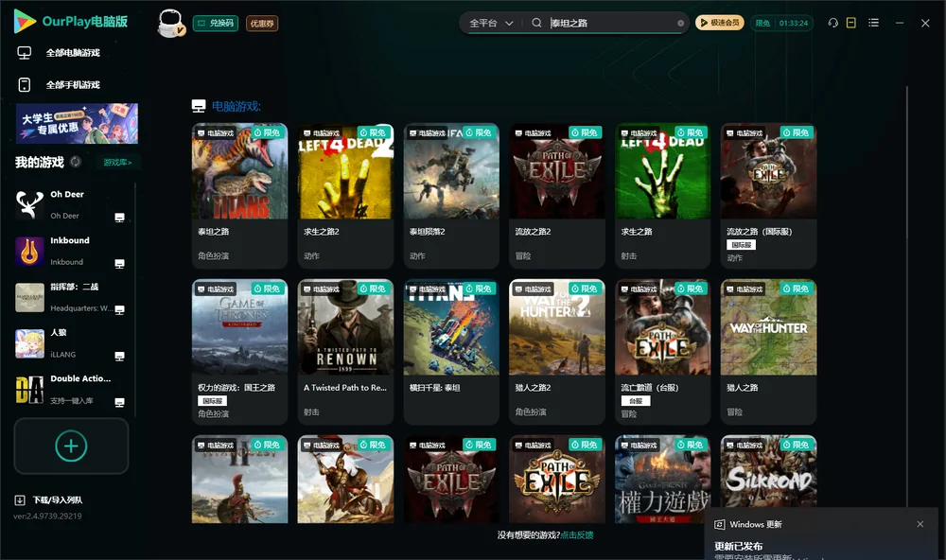Open the 泰坦陨落2 game card
Image resolution: width=946 pixels, height=560 pixels.
point(451,196)
